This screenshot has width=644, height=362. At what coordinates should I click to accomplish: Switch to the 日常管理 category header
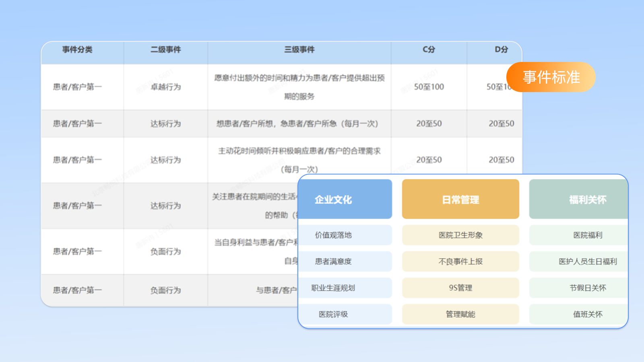(x=460, y=200)
